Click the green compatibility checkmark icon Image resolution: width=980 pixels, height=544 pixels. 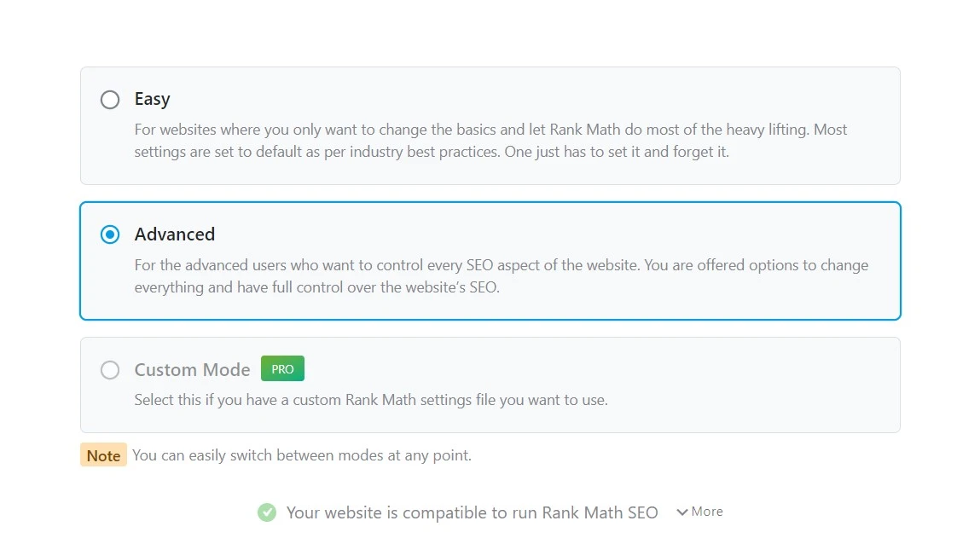[x=267, y=512]
